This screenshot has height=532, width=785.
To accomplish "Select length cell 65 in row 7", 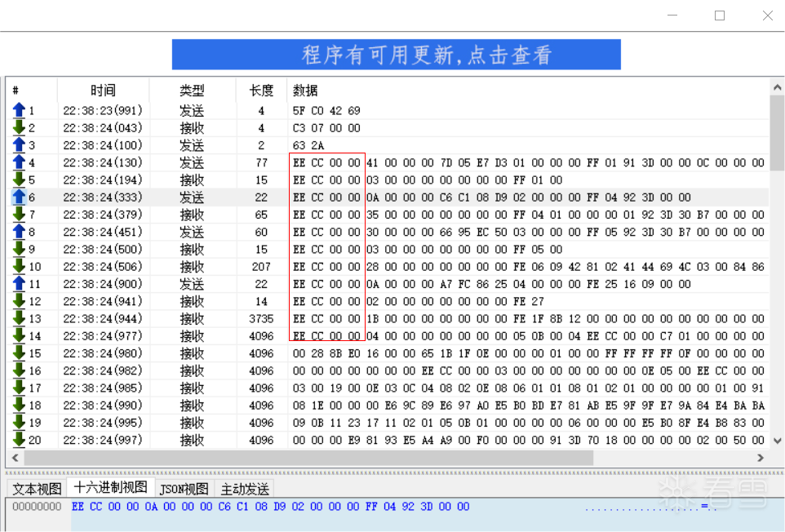I will [261, 215].
